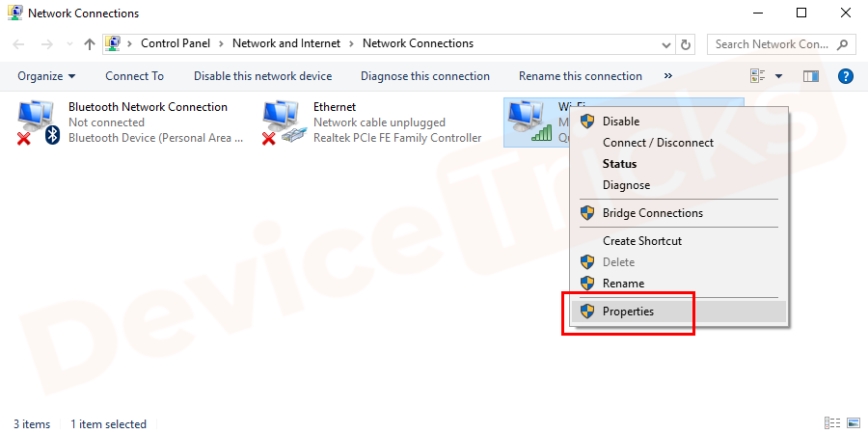Image resolution: width=868 pixels, height=434 pixels.
Task: Select the Ethernet adapter icon
Action: (x=284, y=122)
